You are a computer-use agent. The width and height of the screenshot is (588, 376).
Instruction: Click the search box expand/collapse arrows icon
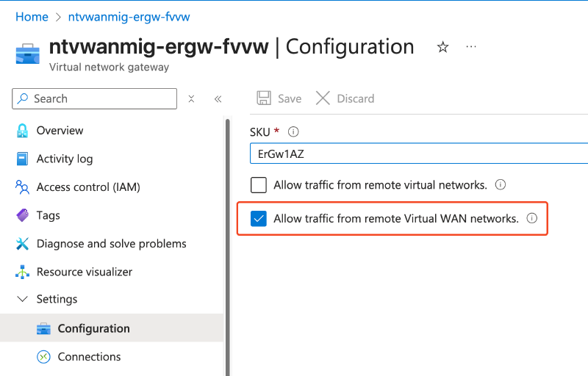click(191, 99)
